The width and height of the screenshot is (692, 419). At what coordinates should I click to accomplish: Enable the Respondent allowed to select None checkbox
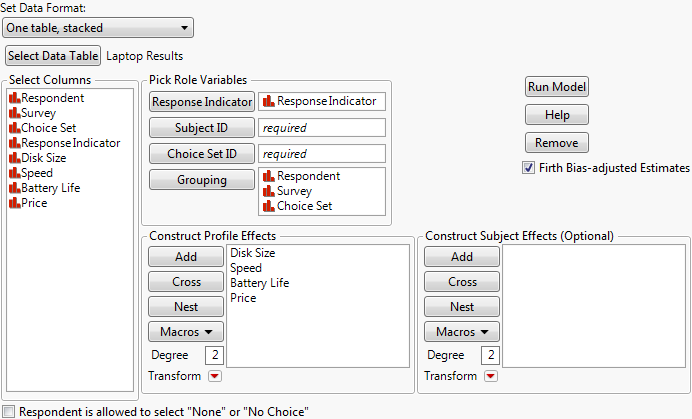(9, 411)
